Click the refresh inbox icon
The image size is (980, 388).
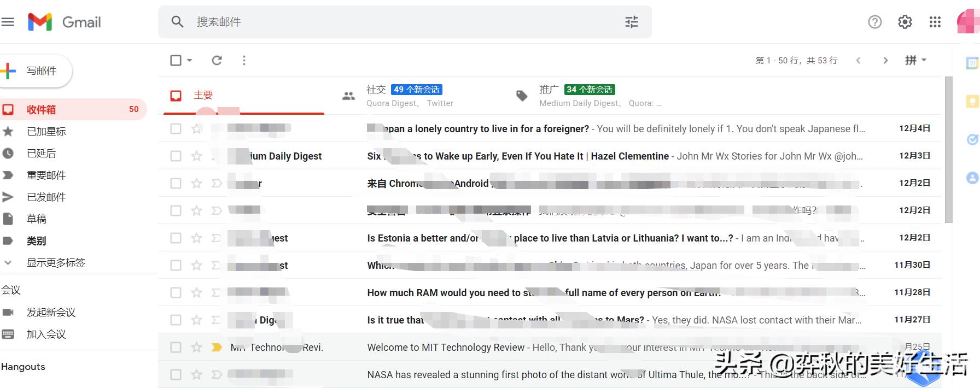point(217,60)
